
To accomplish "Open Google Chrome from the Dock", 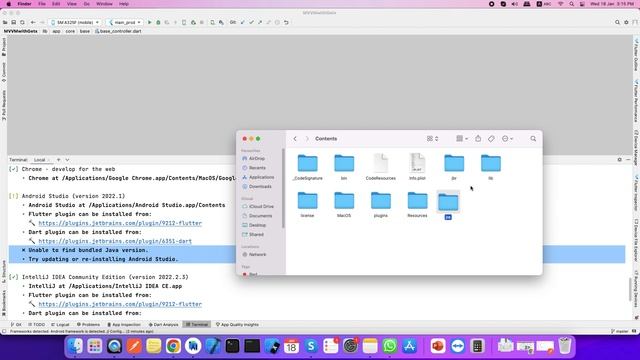I will [173, 346].
